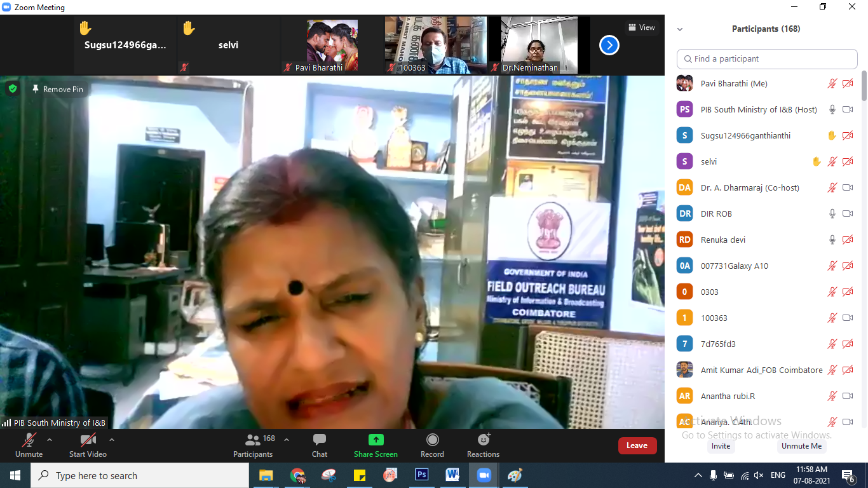The image size is (868, 488).
Task: Click the participants list scrollbar
Action: coord(864,86)
